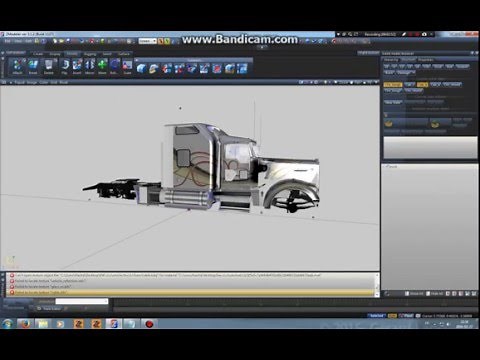Open the viewport Grid menu
The height and width of the screenshot is (360, 480).
(54, 82)
